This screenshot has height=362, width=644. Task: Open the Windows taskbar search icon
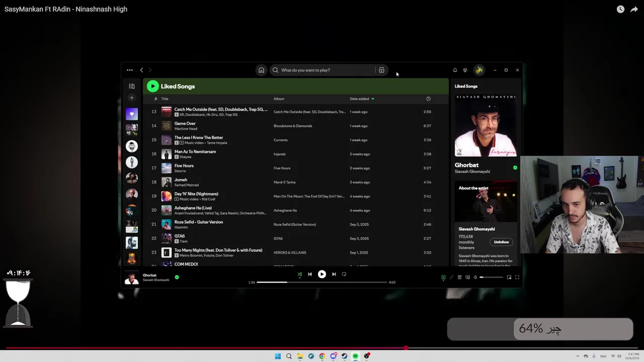[x=289, y=356]
